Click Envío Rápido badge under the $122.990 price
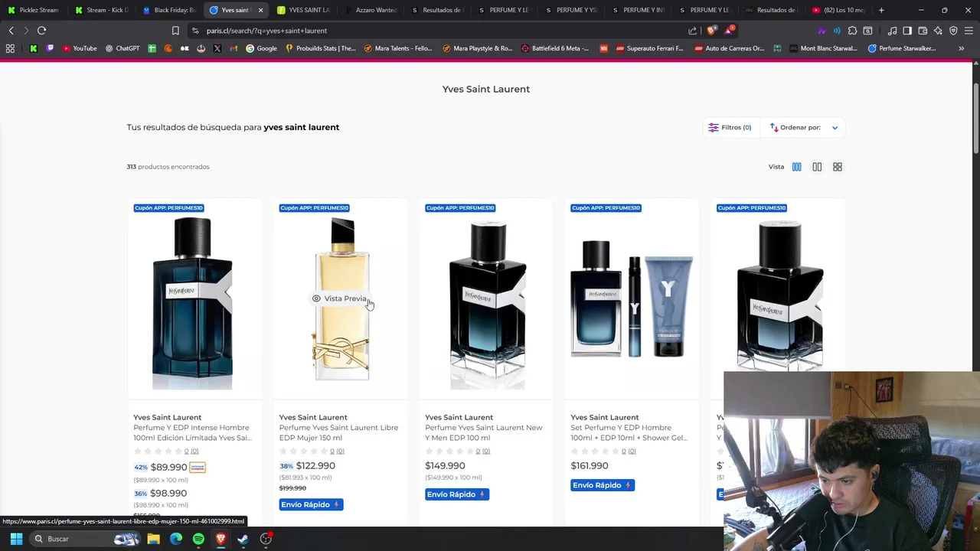This screenshot has height=551, width=980. coord(311,504)
